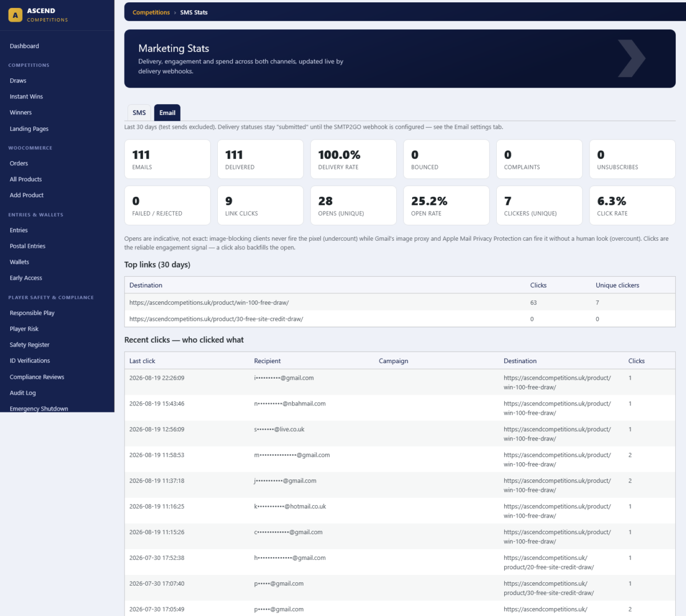The width and height of the screenshot is (686, 616).
Task: Click the 2026-08-19 11:58:53 timestamp
Action: coord(157,455)
